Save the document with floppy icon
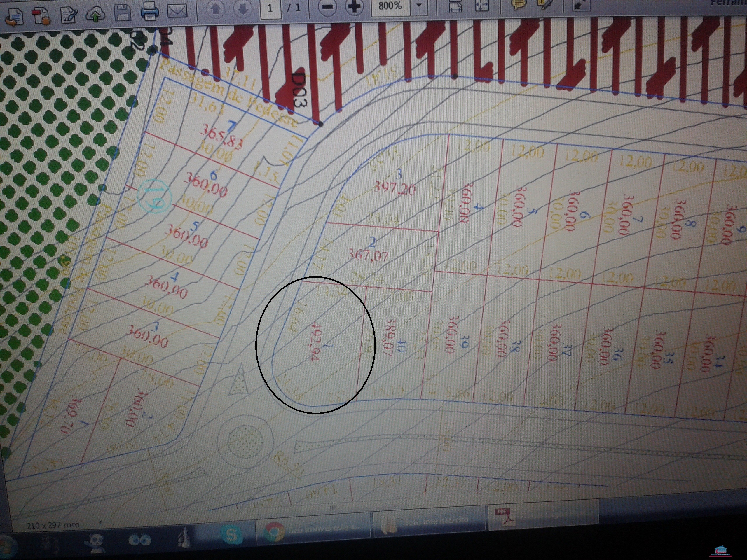The width and height of the screenshot is (747, 560). click(122, 13)
